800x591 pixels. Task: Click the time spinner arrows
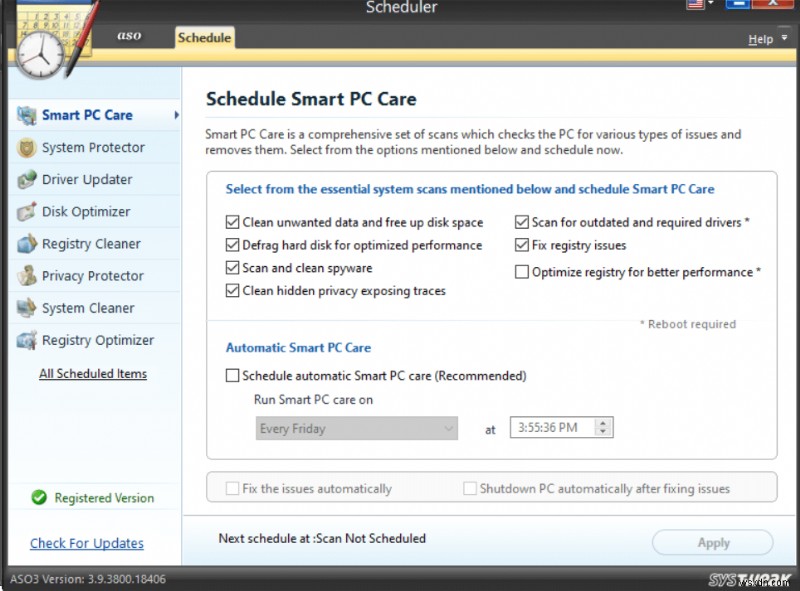604,428
